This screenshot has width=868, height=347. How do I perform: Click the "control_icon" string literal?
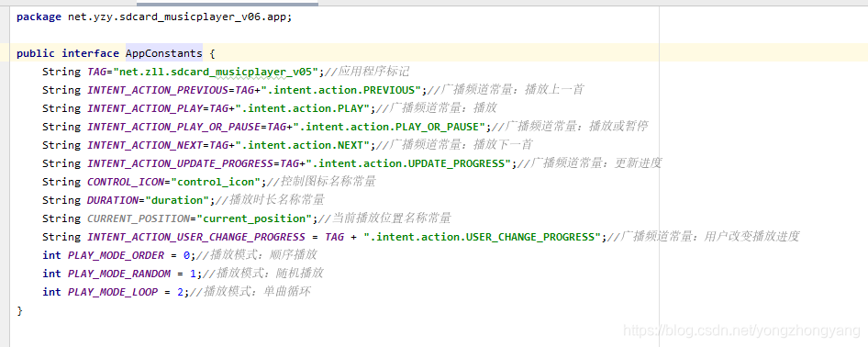point(216,182)
